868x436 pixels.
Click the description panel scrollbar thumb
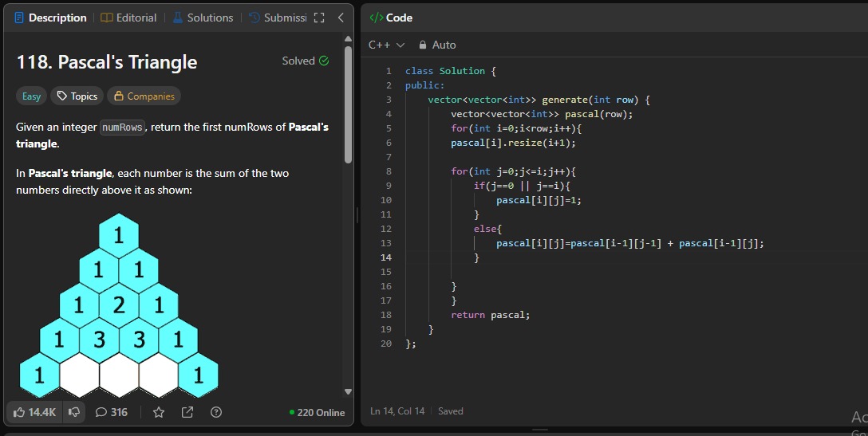(x=348, y=104)
